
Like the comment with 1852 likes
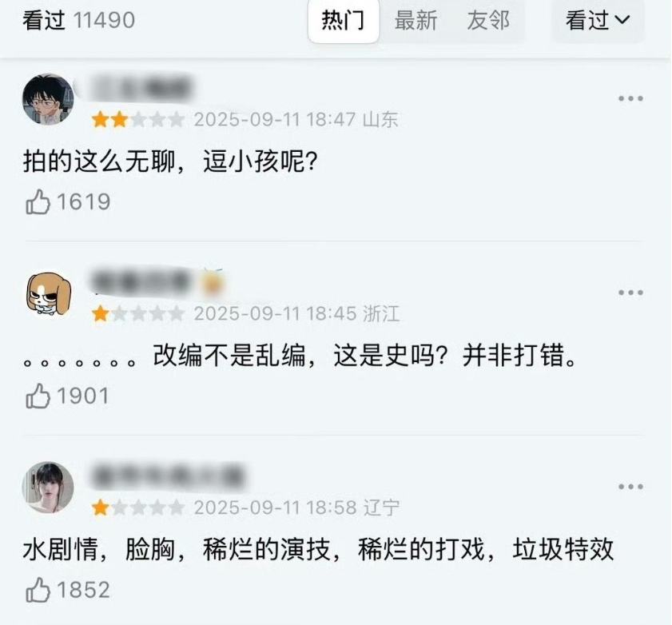coord(38,590)
